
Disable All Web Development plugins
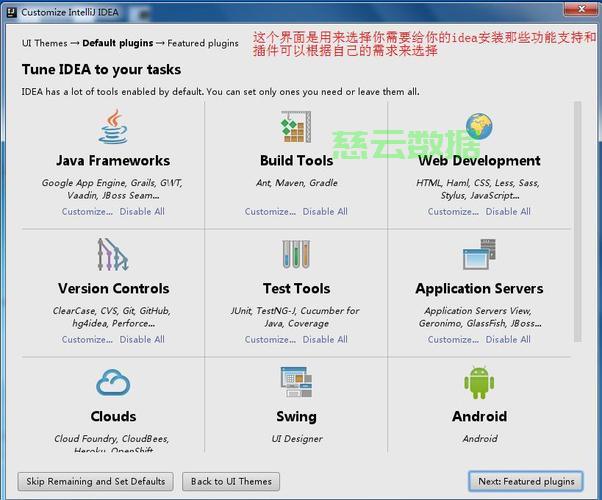point(508,212)
